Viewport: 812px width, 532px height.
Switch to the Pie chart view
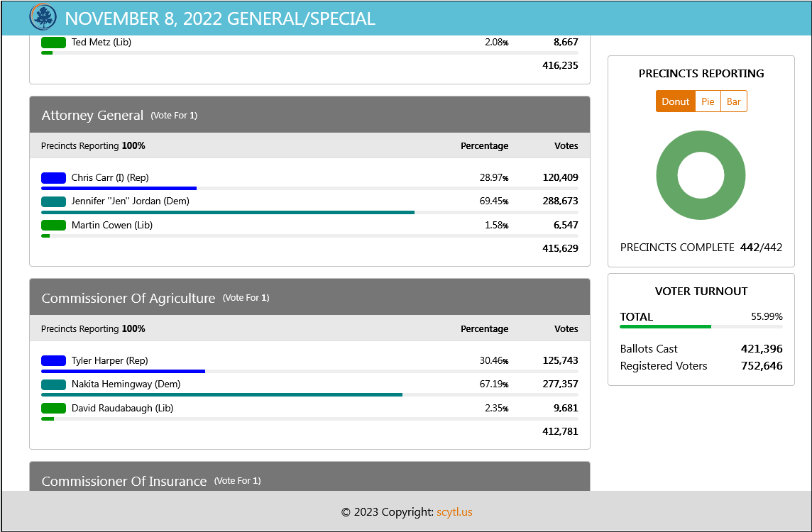tap(708, 101)
